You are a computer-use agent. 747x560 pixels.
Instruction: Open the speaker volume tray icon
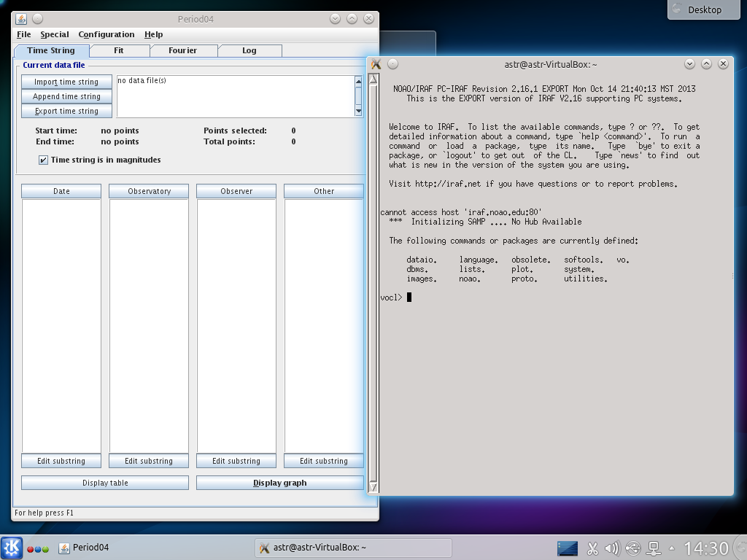point(612,548)
